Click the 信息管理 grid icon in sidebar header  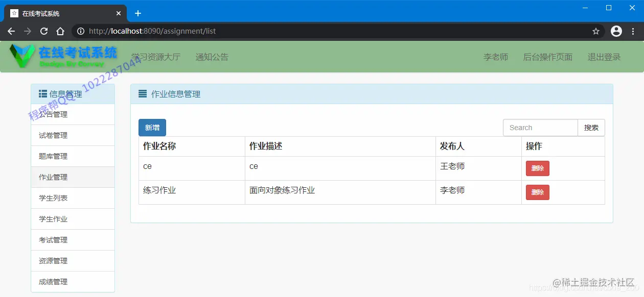pyautogui.click(x=42, y=93)
